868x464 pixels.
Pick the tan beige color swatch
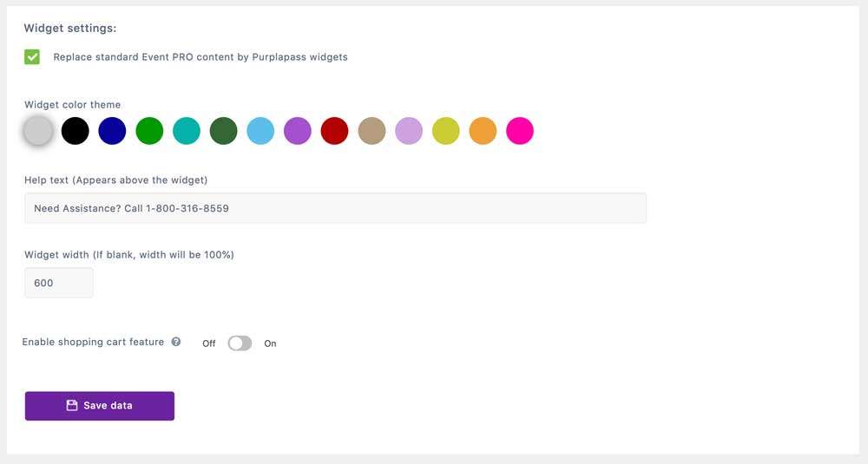(372, 131)
